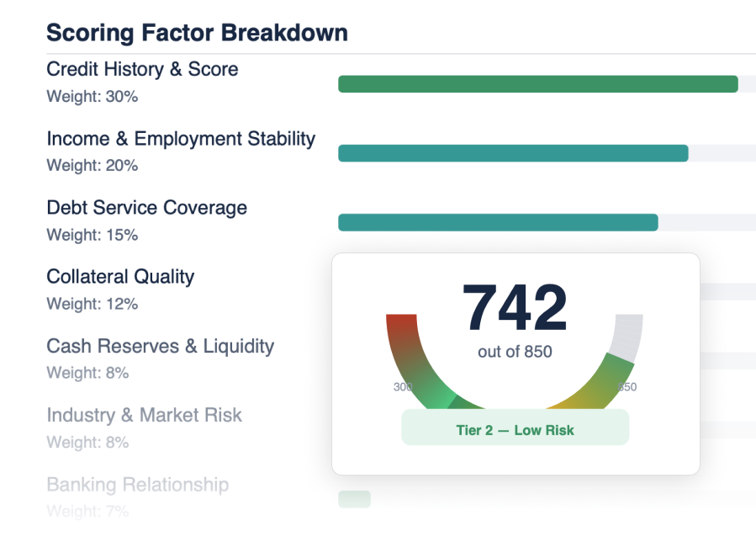The width and height of the screenshot is (756, 537).
Task: Select the Collateral Quality factor
Action: pos(120,276)
